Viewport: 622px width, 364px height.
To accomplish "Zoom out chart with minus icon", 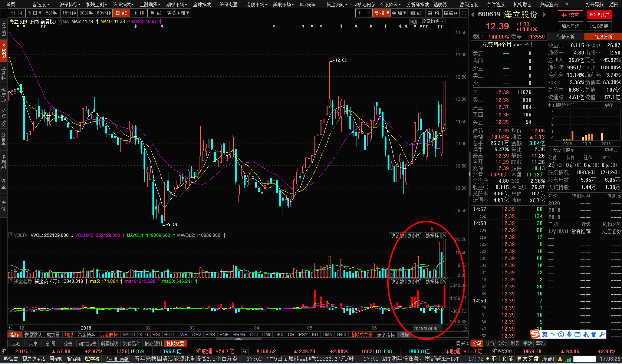I will (x=368, y=13).
